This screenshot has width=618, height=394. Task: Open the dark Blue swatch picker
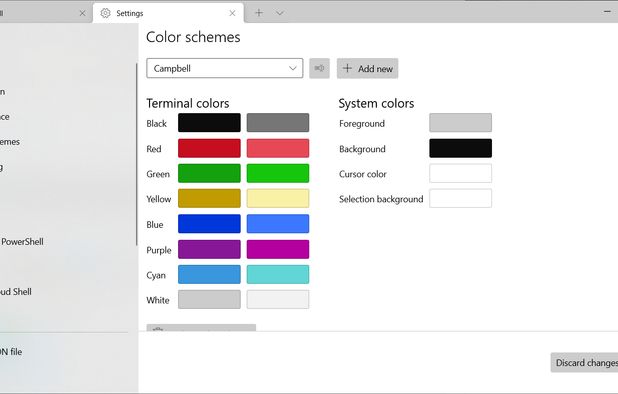point(209,224)
